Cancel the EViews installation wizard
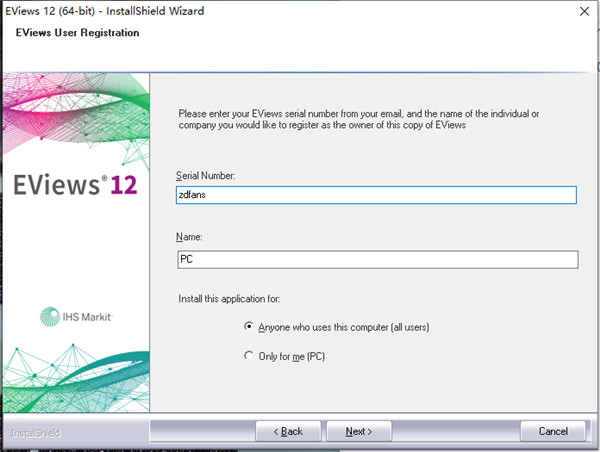The image size is (600, 452). pyautogui.click(x=553, y=431)
